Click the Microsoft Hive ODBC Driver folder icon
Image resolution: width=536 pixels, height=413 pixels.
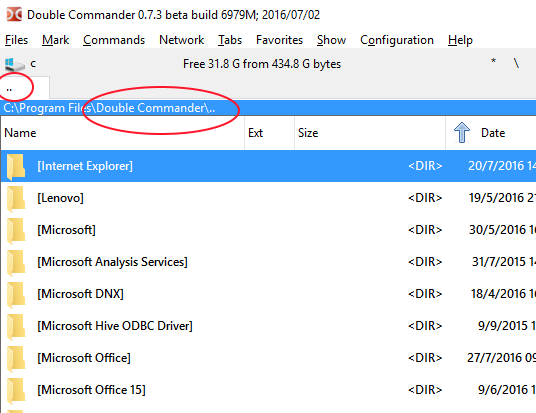point(16,326)
